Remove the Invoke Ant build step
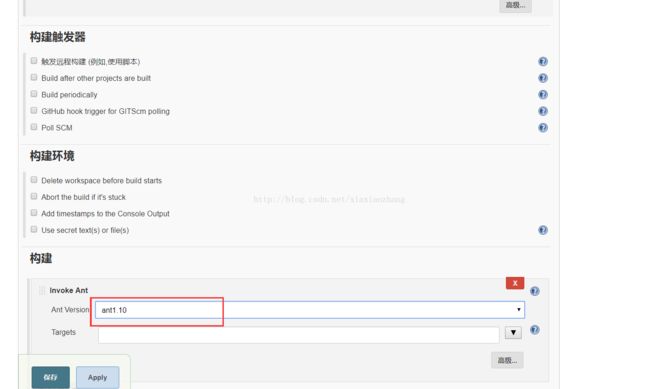The width and height of the screenshot is (650, 389). coord(515,283)
